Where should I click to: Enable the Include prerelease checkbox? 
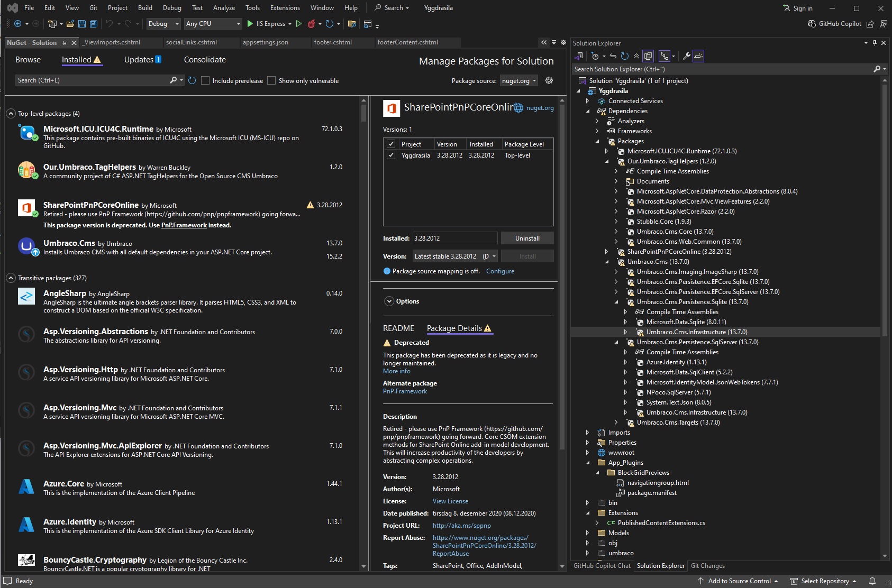click(x=205, y=80)
